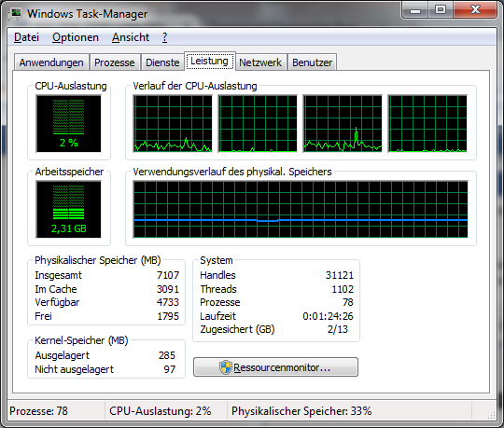Click the Frei value 1795

168,316
